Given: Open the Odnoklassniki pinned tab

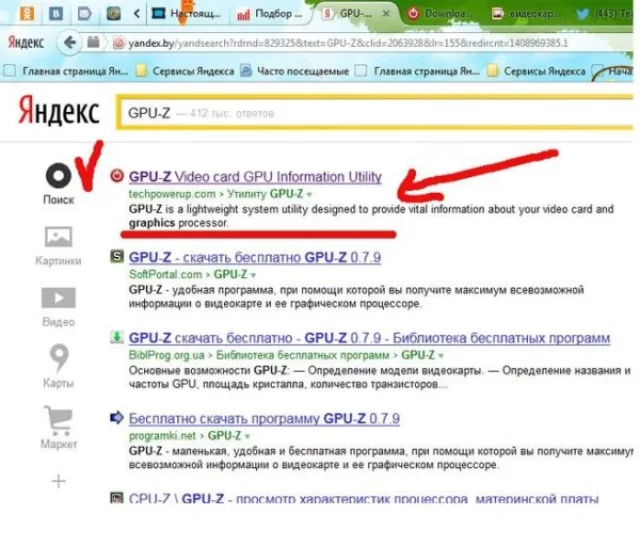Looking at the screenshot, I should [x=27, y=14].
